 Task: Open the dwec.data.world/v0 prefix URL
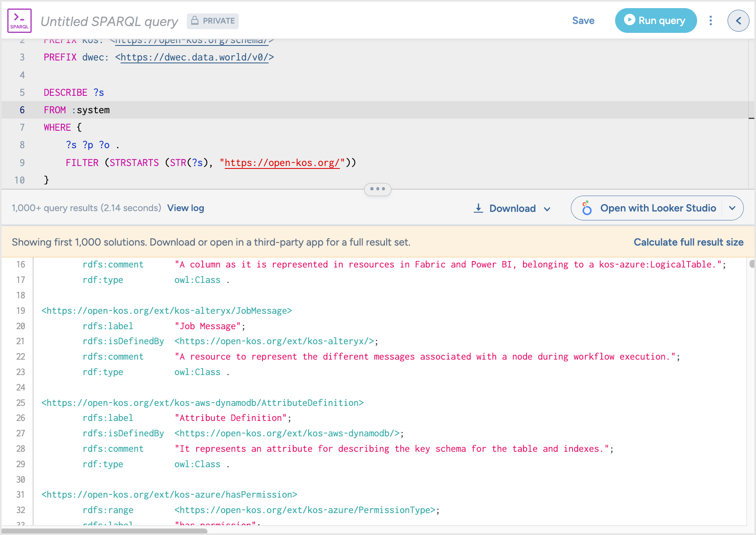click(194, 58)
